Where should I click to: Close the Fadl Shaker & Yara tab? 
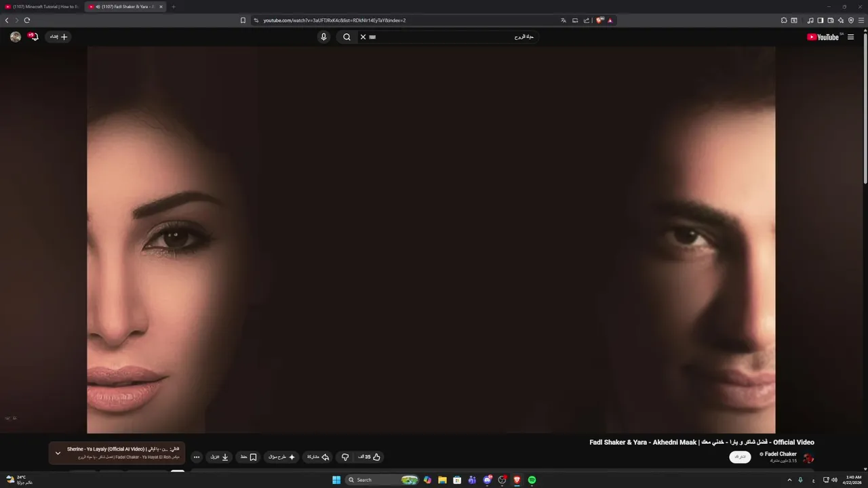click(161, 7)
